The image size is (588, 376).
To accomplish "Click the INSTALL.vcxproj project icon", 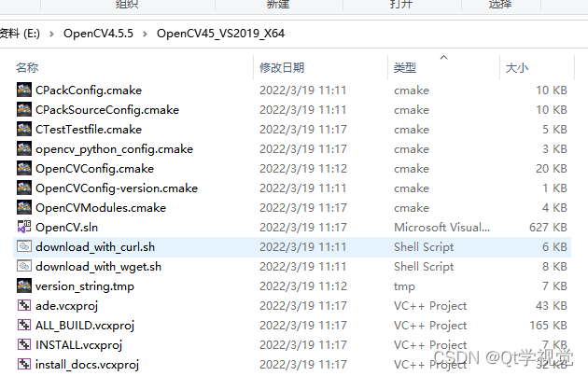I will tap(24, 344).
